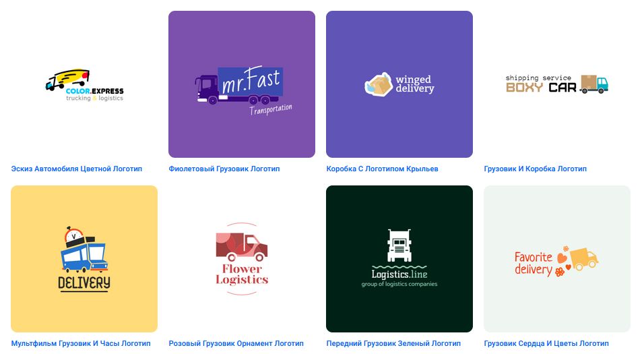Click the winged box icon in logo
The width and height of the screenshot is (644, 354).
click(x=379, y=84)
